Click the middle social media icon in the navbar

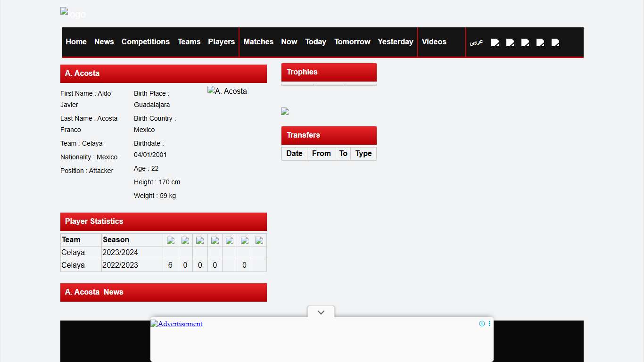(x=525, y=42)
